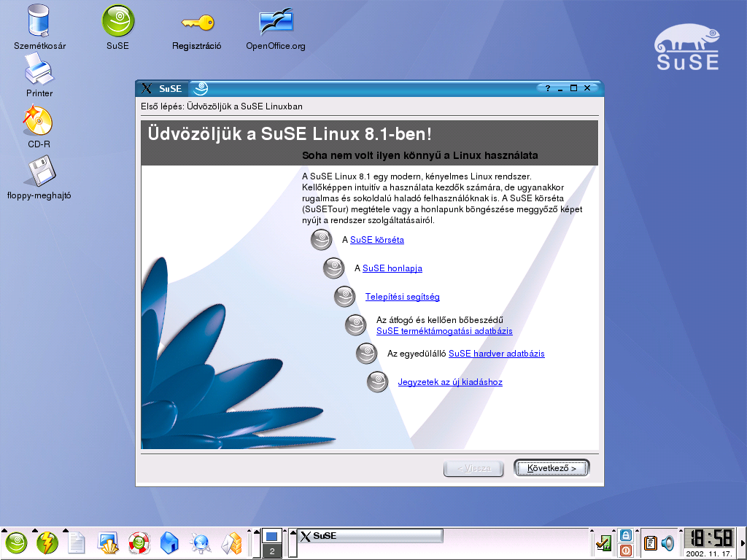Screen dimensions: 747x560
Task: Click the lightning bolt panel icon
Action: 47,542
